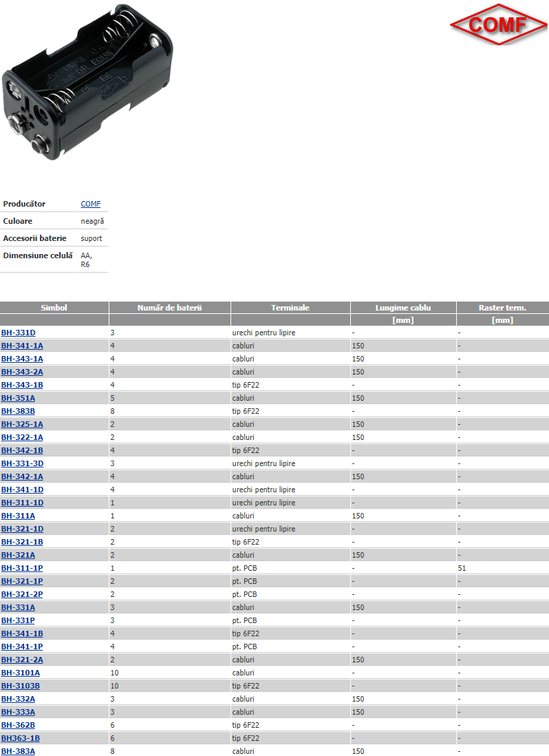Viewport: 549px width, 756px height.
Task: Select 'cabluri' in BH-351A row
Action: click(244, 398)
